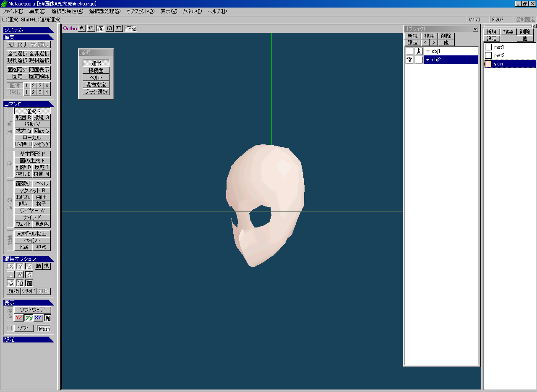Toggle the 下絵 button in viewport header
Image resolution: width=537 pixels, height=392 pixels.
(131, 29)
